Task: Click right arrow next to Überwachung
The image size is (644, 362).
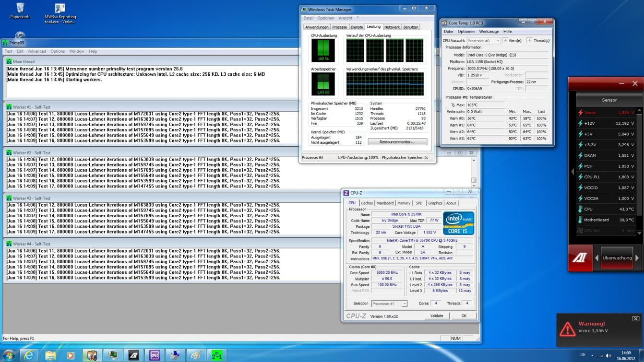Action: click(637, 258)
